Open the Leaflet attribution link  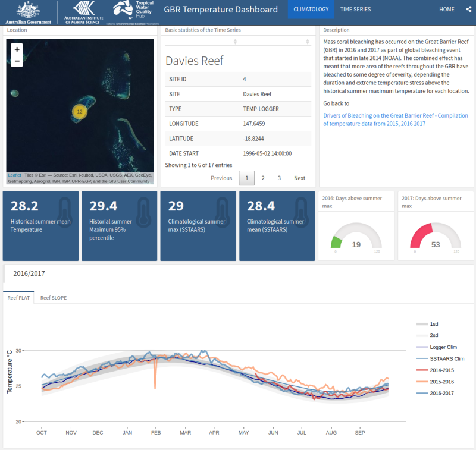[x=14, y=175]
